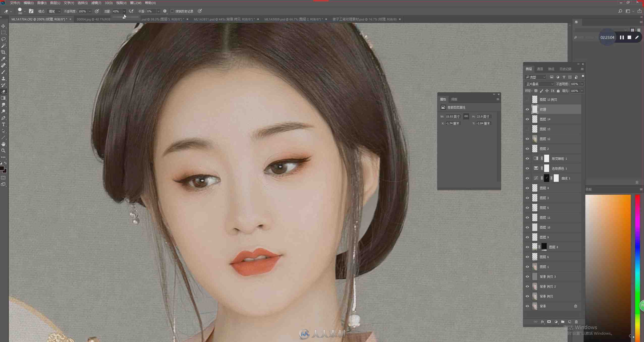Open layer 填充 fill dropdown arrow
Viewport: 644px width, 342px height.
click(x=582, y=91)
